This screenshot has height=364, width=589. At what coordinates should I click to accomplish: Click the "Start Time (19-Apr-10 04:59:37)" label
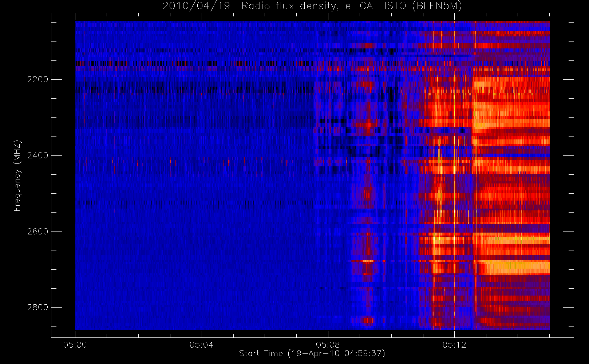(312, 353)
